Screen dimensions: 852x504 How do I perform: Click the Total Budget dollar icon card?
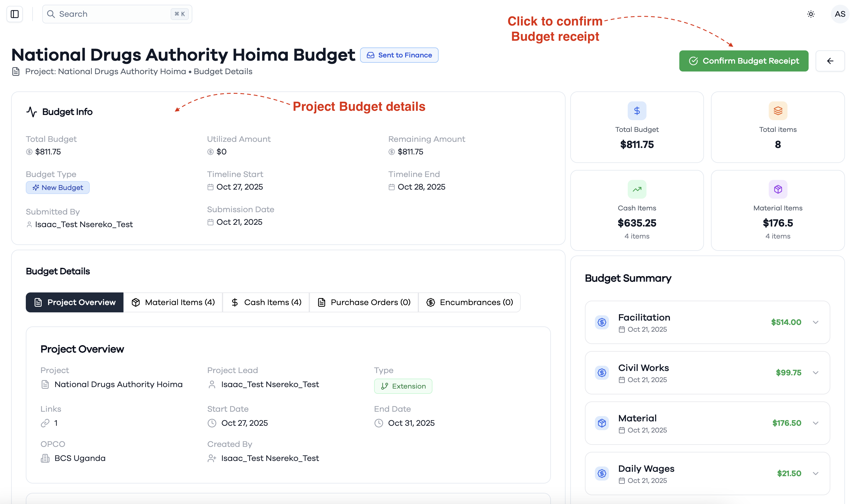[x=637, y=111]
